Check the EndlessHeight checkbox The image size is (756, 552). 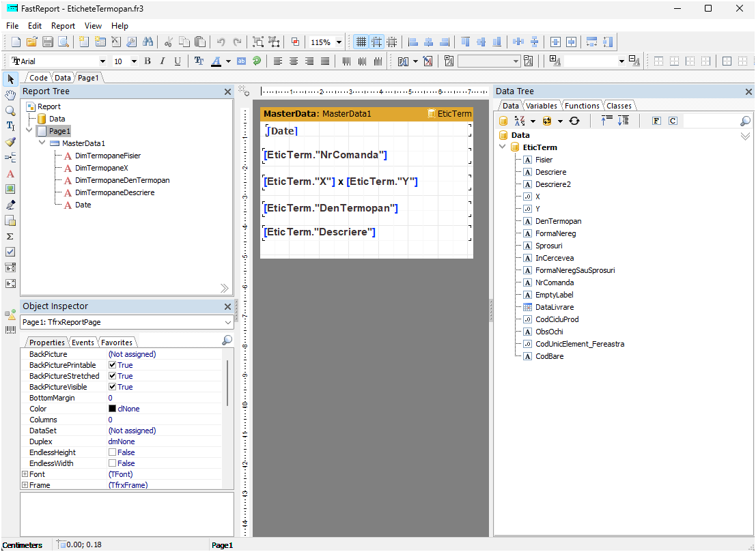coord(112,452)
